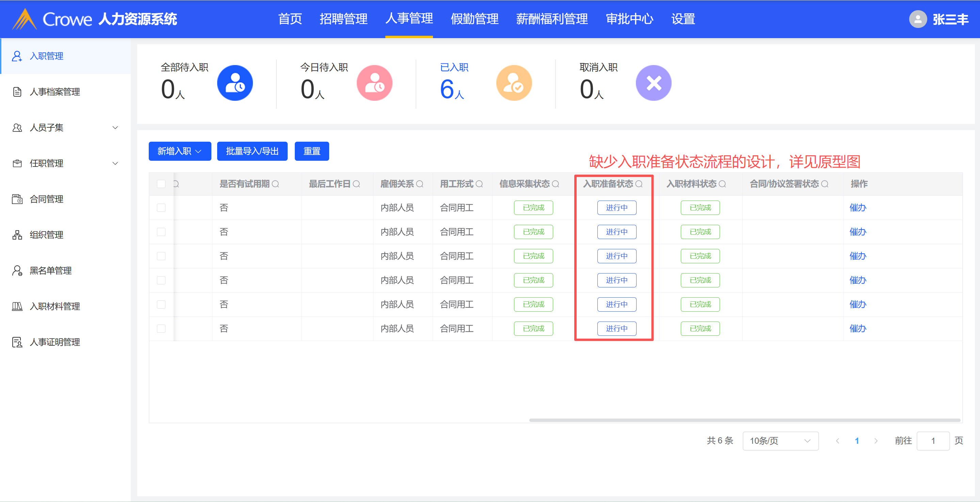The width and height of the screenshot is (980, 502).
Task: Click the 批量导入/导出 button
Action: 252,151
